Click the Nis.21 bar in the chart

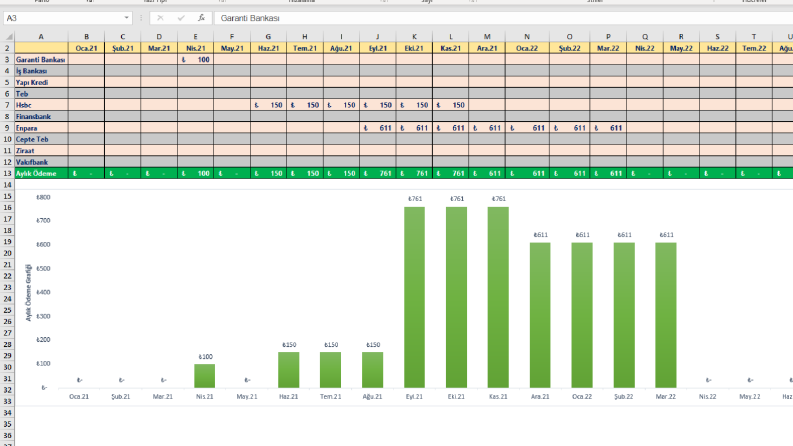(x=204, y=376)
